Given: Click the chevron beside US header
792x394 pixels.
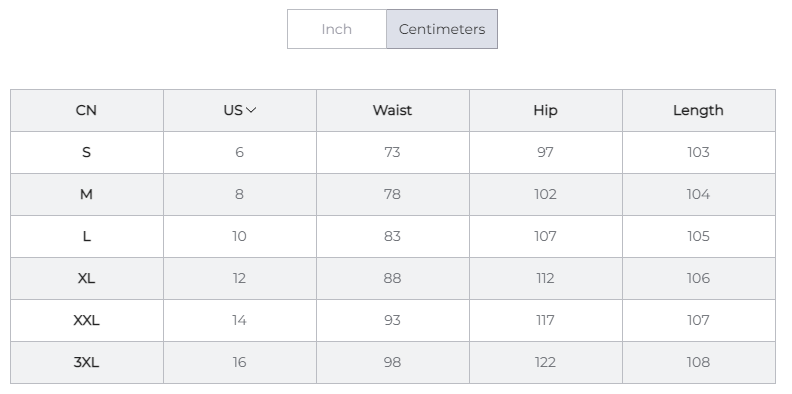Looking at the screenshot, I should click(251, 110).
